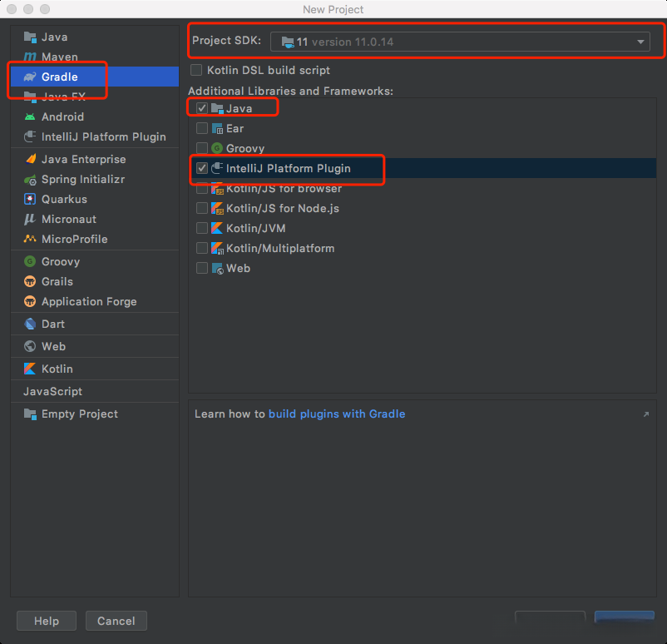Enable the Kotlin DSL build script checkbox
Image resolution: width=667 pixels, height=644 pixels.
click(x=196, y=70)
